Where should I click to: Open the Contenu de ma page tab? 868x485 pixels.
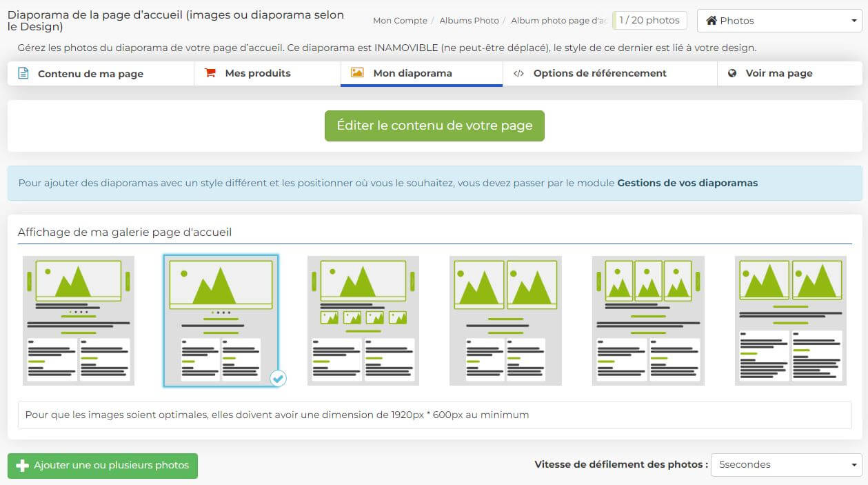(x=101, y=73)
